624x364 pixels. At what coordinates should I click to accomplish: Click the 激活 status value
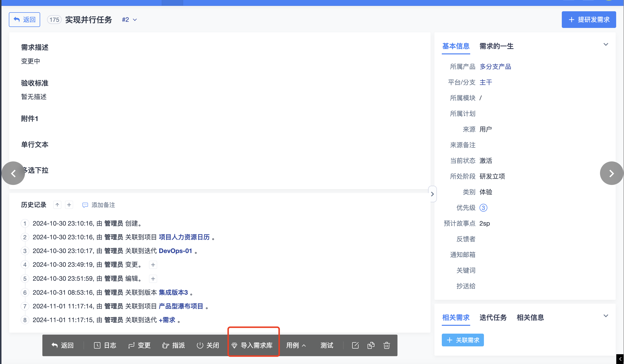coord(486,161)
